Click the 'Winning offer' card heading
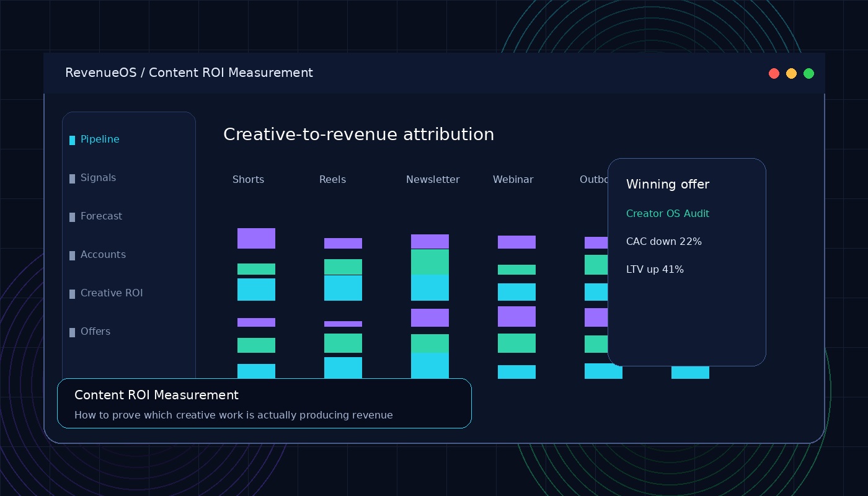Viewport: 868px width, 496px height. click(x=668, y=184)
